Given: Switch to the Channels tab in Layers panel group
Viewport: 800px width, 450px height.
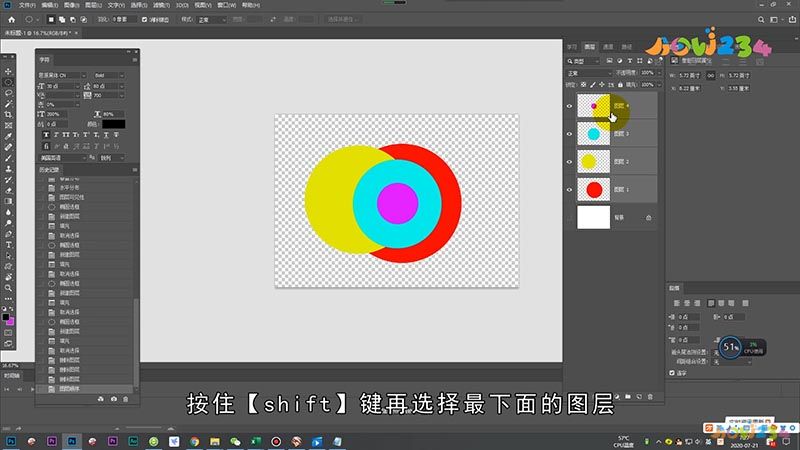Looking at the screenshot, I should pyautogui.click(x=608, y=47).
